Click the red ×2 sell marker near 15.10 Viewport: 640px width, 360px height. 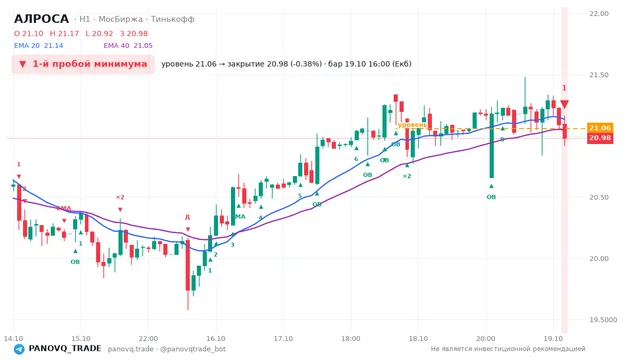120,198
